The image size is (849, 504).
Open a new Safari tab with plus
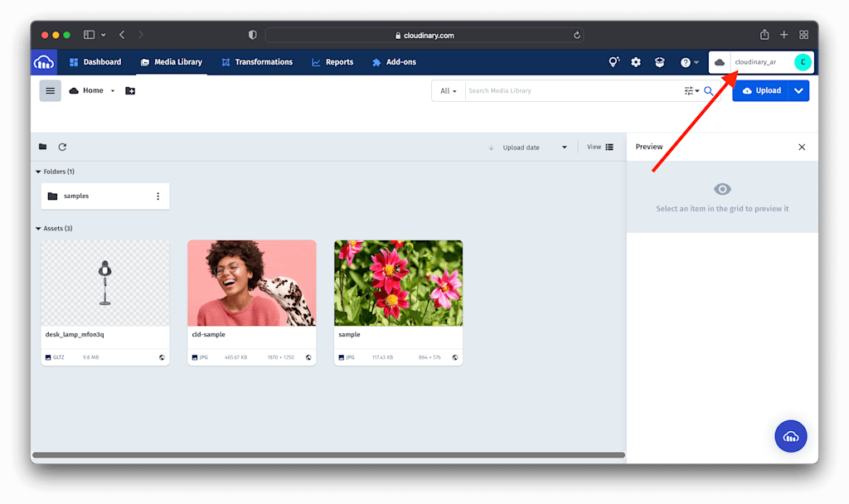click(784, 35)
